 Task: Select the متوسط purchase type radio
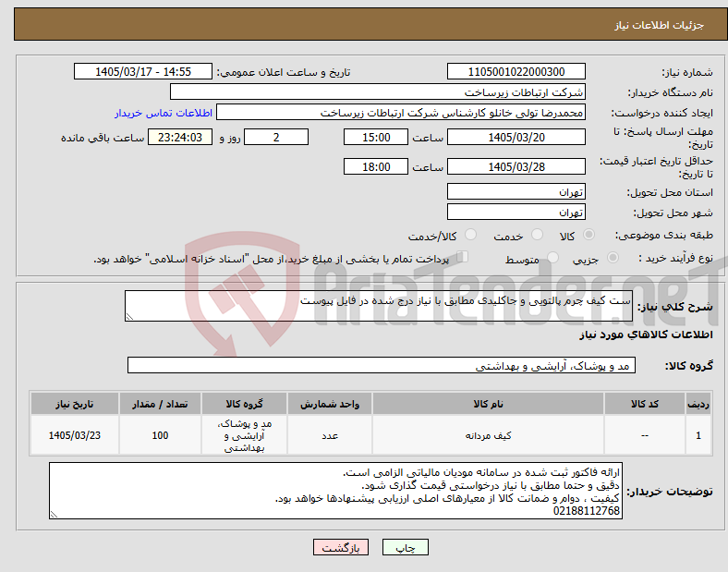tap(552, 258)
